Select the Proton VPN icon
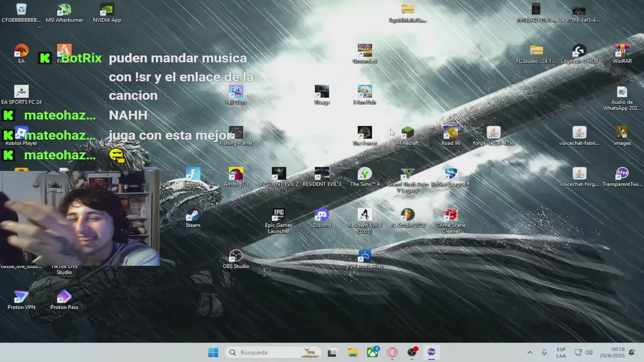The height and width of the screenshot is (362, 644). point(21,300)
